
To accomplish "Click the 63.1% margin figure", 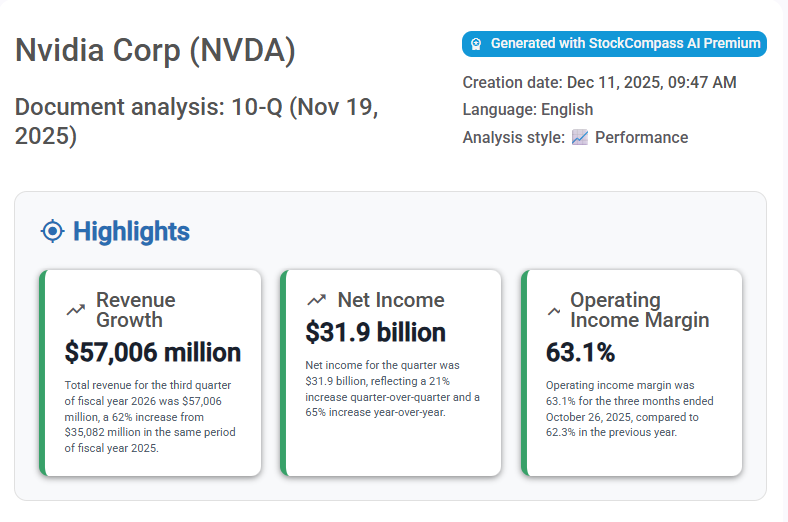I will pos(580,352).
